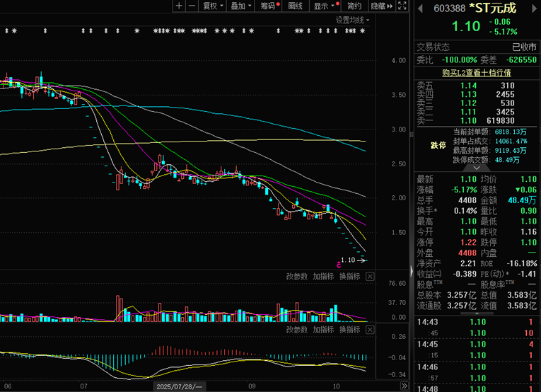Open the 筹码 chip distribution menu
Viewport: 541px width, 392px height.
click(x=269, y=6)
